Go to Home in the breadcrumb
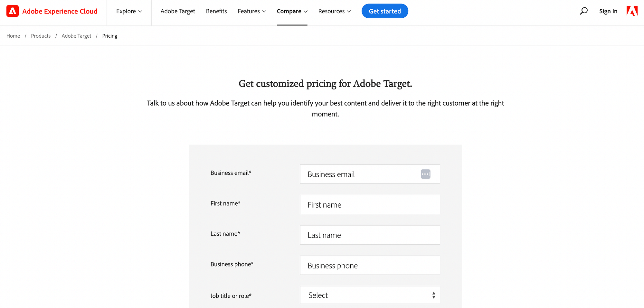This screenshot has height=308, width=644. tap(13, 36)
